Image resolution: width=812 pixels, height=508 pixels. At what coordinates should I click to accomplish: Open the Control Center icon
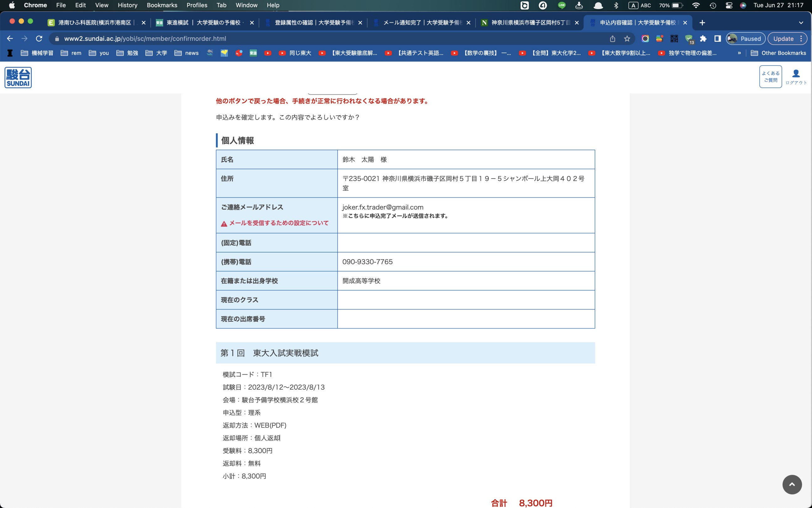pyautogui.click(x=729, y=5)
